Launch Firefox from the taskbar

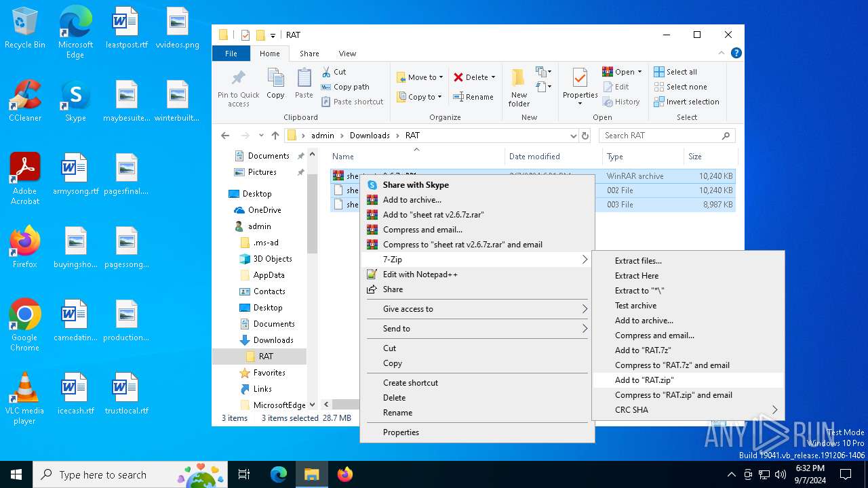coord(345,474)
